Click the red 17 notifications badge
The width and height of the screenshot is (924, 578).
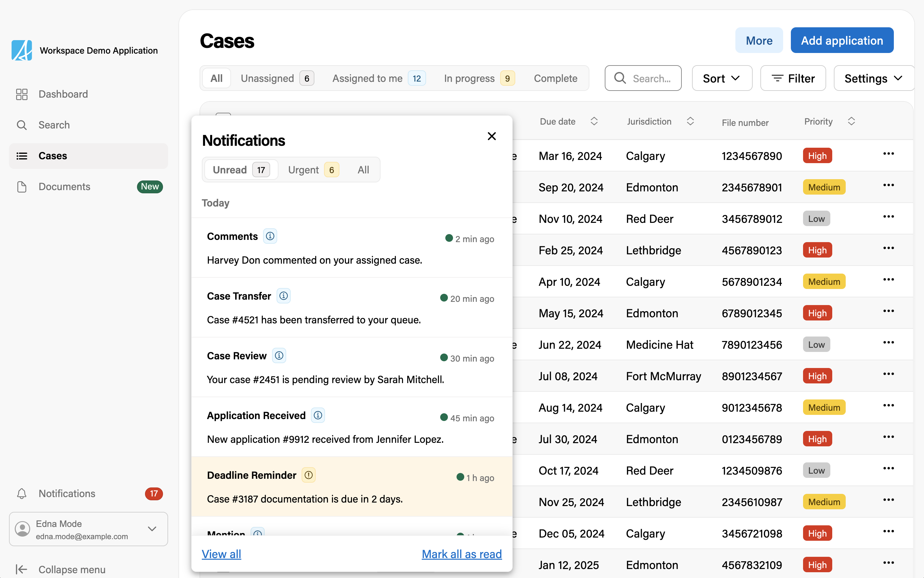154,494
